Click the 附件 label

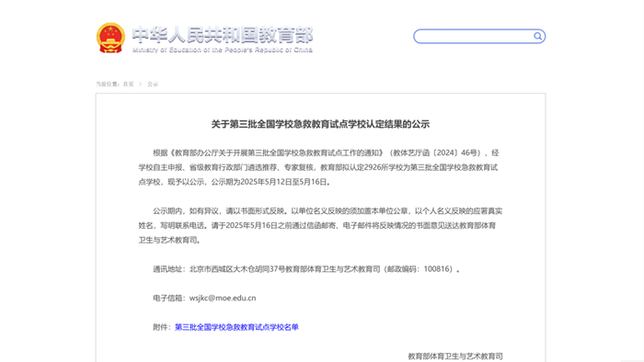coord(162,327)
